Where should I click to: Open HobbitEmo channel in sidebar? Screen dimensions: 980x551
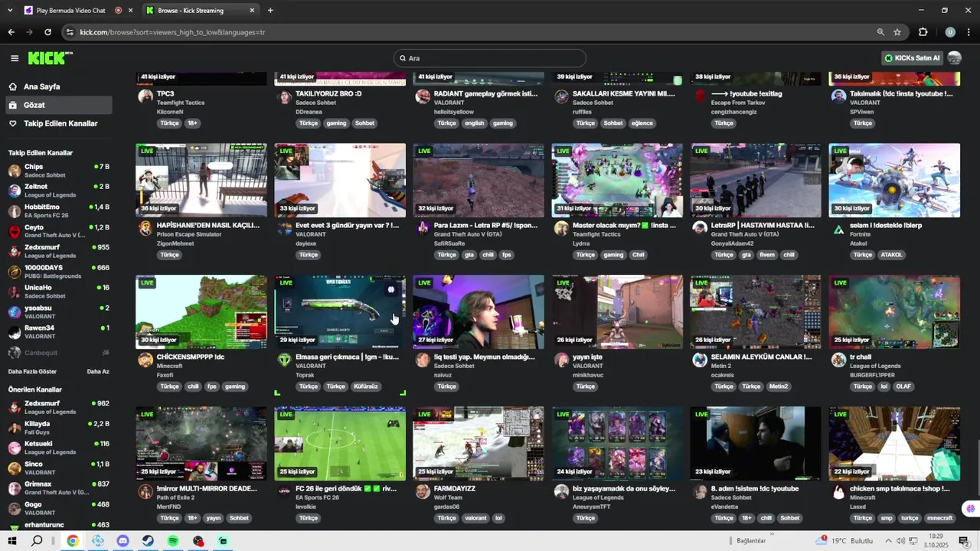point(60,211)
